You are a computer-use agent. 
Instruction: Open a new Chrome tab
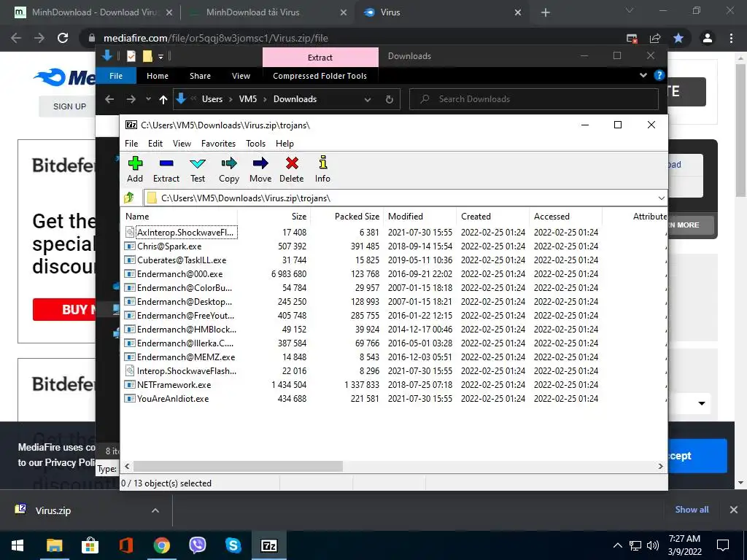click(x=546, y=13)
